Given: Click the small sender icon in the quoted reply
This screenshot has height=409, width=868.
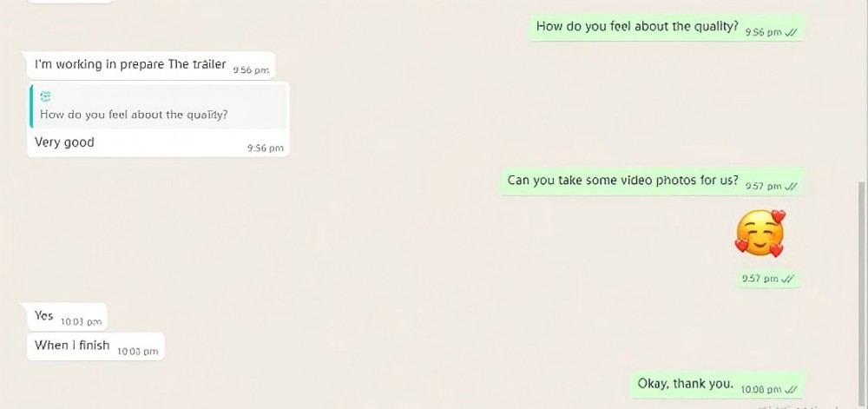Looking at the screenshot, I should (x=46, y=97).
